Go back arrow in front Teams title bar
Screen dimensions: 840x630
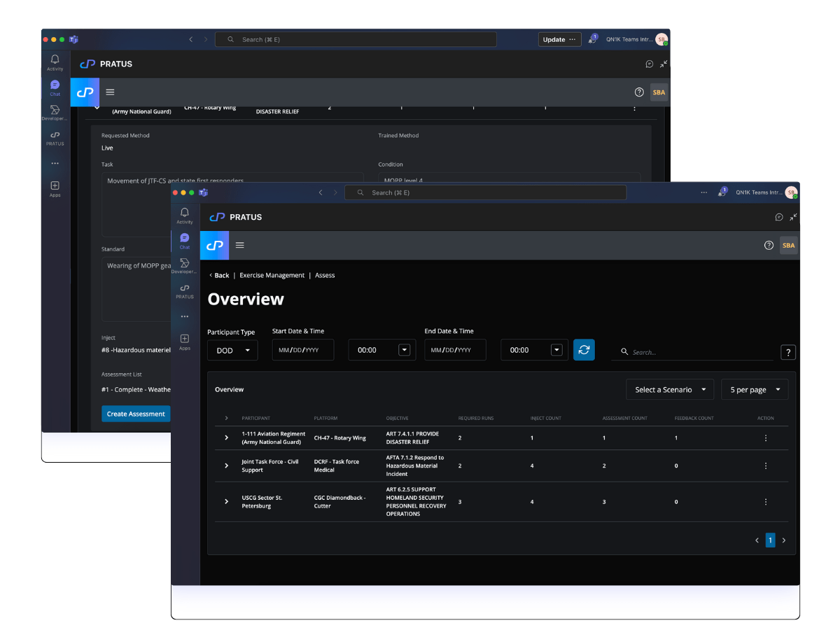click(321, 192)
